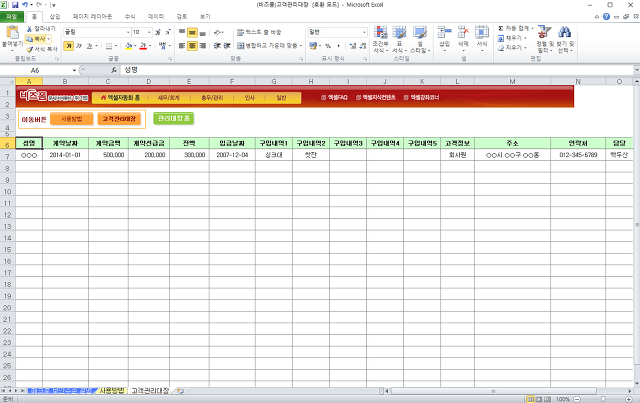This screenshot has height=403, width=640.
Task: Open Sort & Filter funnel icon
Action: tap(544, 32)
